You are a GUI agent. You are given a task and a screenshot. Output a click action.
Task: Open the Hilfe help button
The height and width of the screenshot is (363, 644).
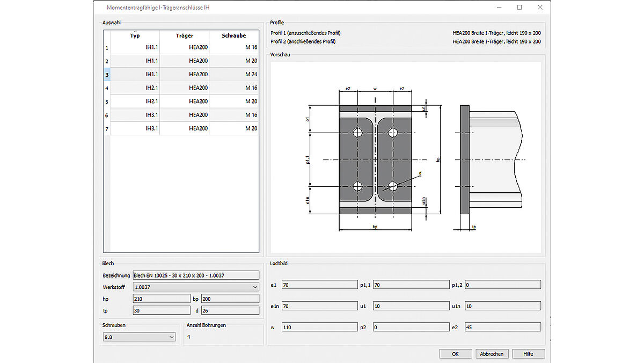528,354
